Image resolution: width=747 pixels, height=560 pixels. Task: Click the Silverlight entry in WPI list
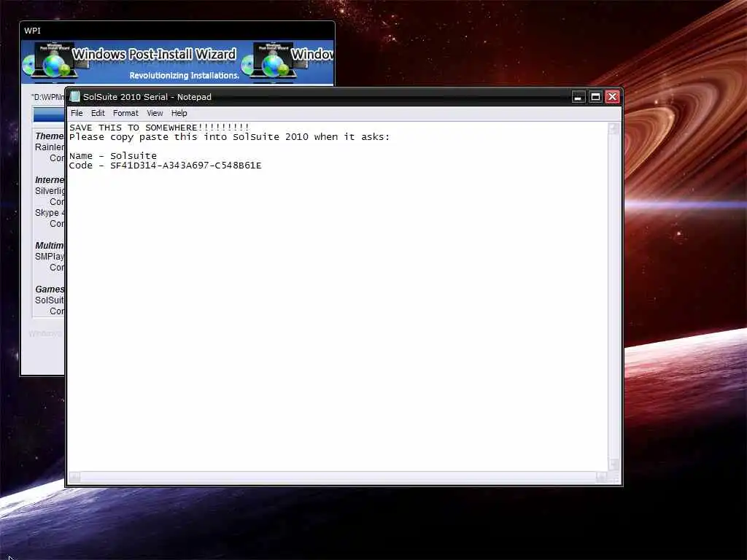(50, 191)
